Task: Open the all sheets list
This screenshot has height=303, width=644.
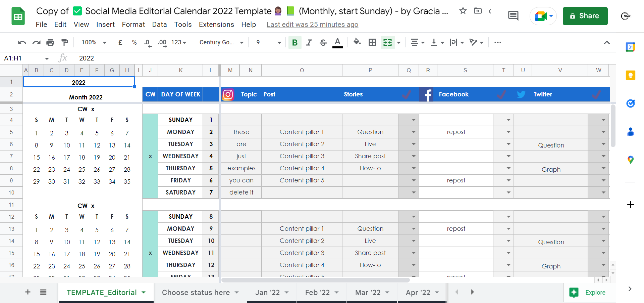Action: [43, 292]
